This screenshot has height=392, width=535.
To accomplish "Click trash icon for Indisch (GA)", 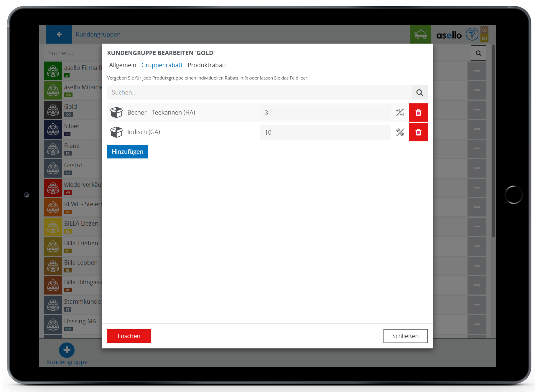I will tap(418, 132).
